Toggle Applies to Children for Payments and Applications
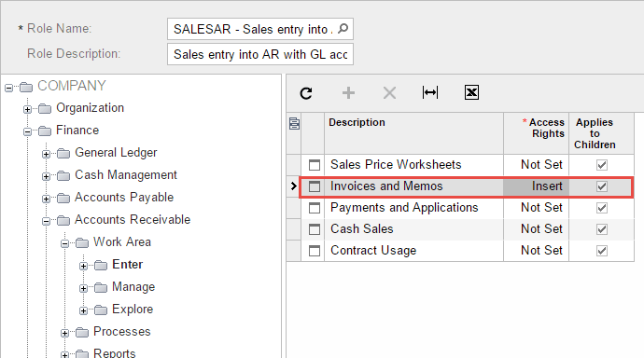 tap(602, 208)
